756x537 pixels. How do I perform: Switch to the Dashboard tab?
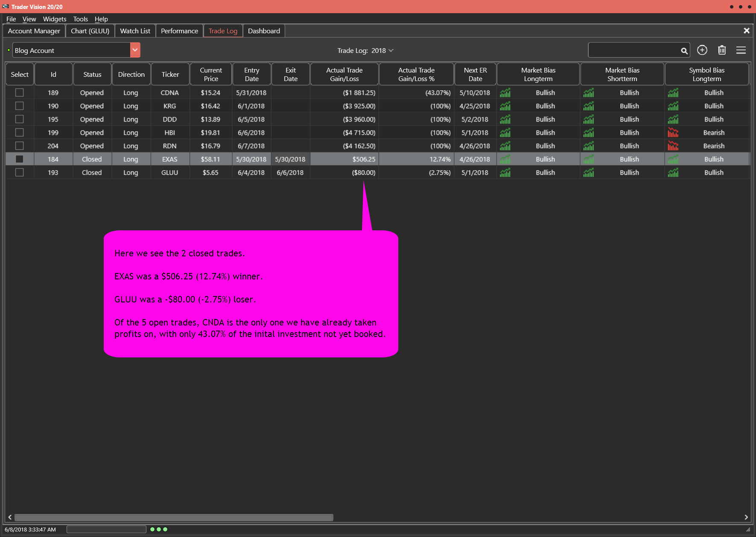[x=264, y=31]
